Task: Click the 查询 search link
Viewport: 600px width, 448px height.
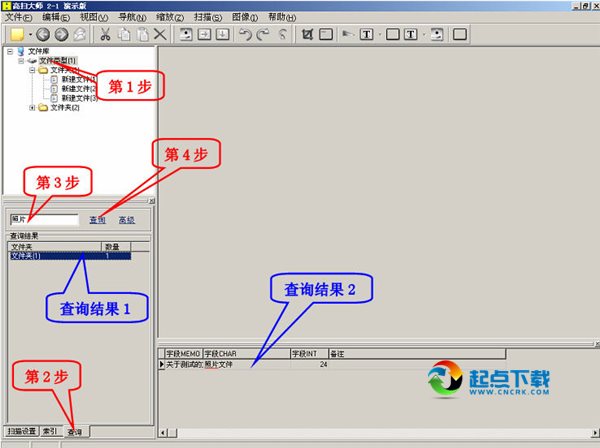Action: click(97, 220)
